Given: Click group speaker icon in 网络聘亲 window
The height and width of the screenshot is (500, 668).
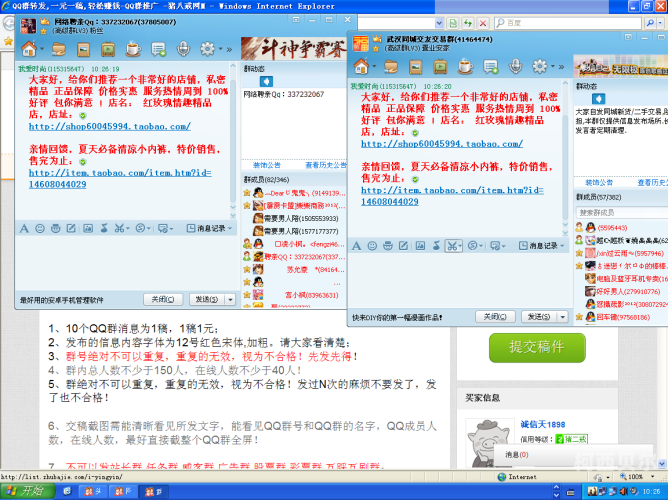Looking at the screenshot, I should coord(266,81).
